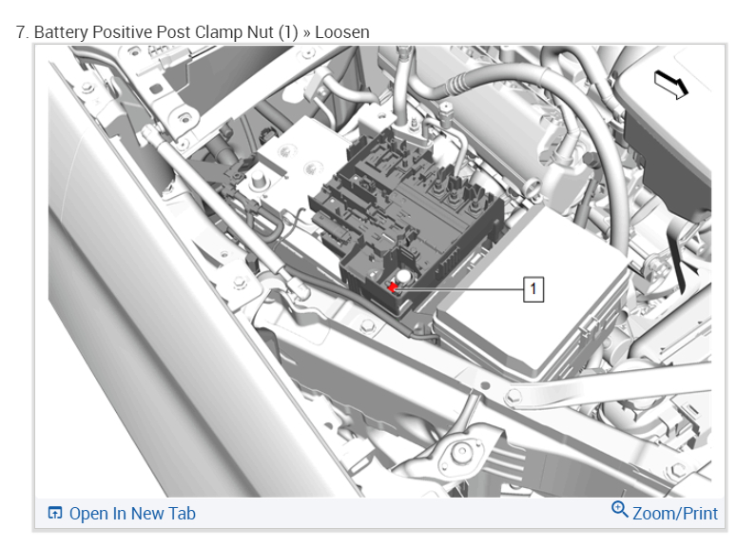Click the callout box labeled 1

coord(533,289)
